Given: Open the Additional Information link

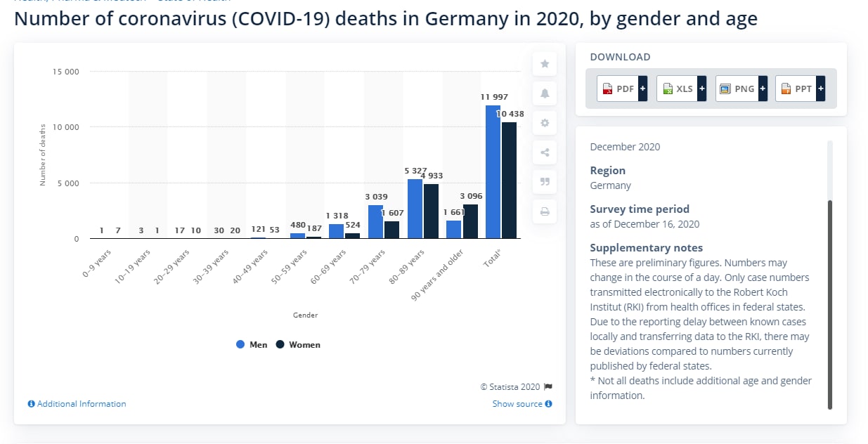Looking at the screenshot, I should click(x=77, y=404).
